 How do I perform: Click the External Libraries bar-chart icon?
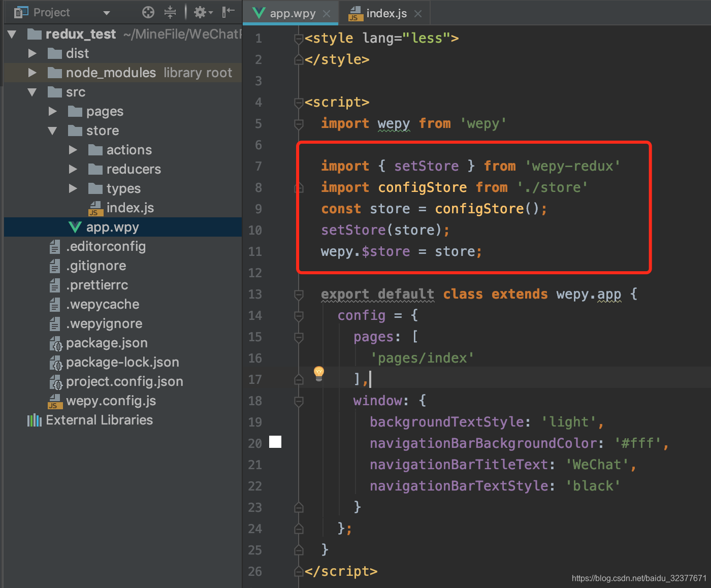click(x=35, y=420)
